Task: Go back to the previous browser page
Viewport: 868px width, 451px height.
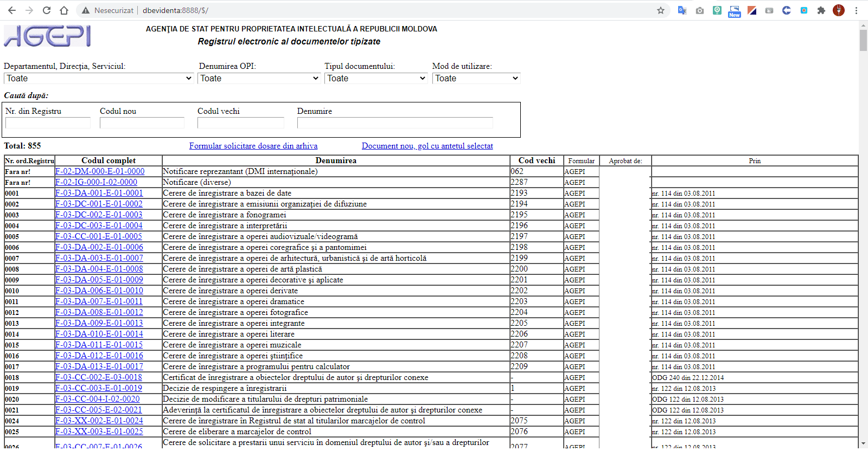Action: coord(12,10)
